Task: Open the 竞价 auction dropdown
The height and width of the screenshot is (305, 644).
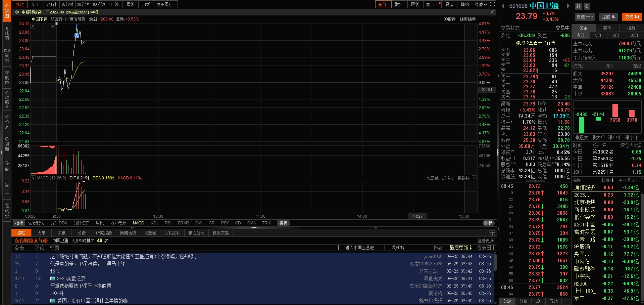Action: pyautogui.click(x=384, y=4)
